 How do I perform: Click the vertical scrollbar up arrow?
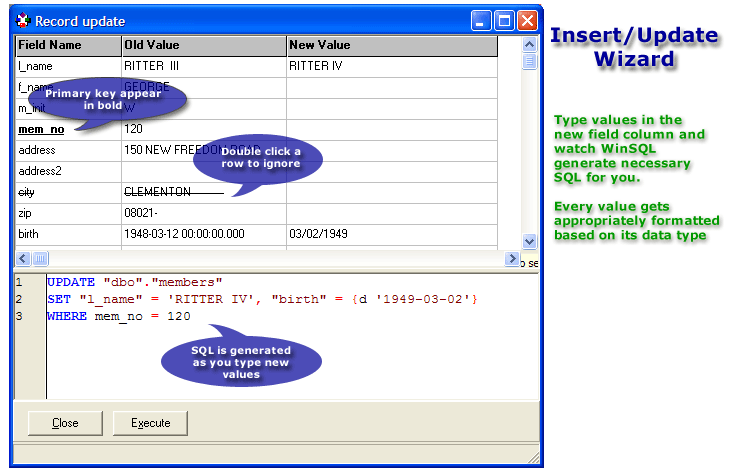click(529, 45)
